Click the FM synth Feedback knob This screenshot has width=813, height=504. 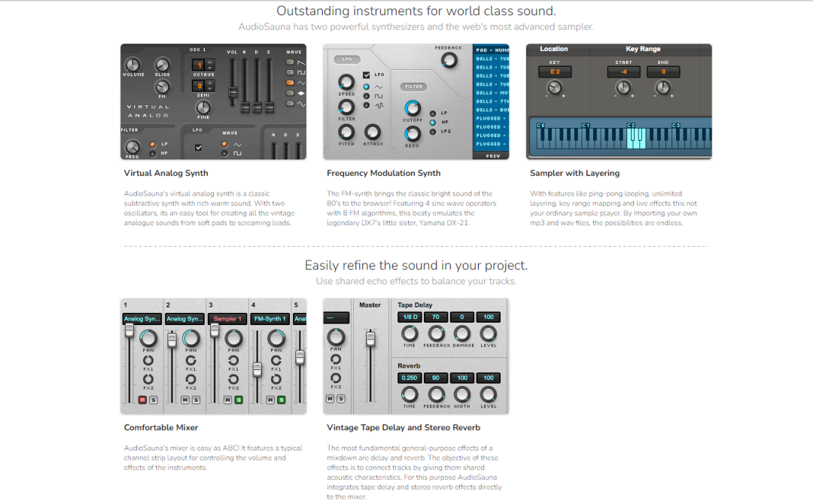click(449, 62)
